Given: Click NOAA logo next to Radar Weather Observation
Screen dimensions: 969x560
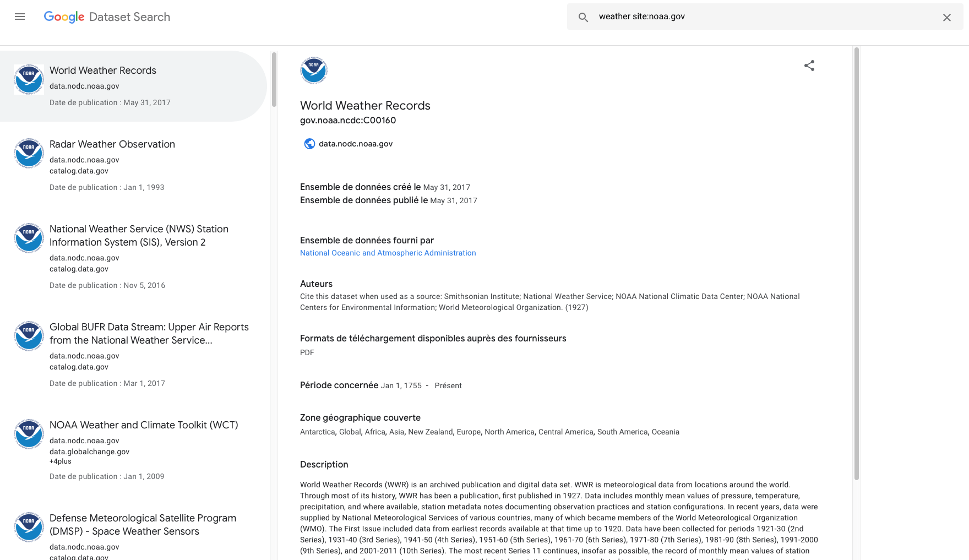Looking at the screenshot, I should 29,153.
